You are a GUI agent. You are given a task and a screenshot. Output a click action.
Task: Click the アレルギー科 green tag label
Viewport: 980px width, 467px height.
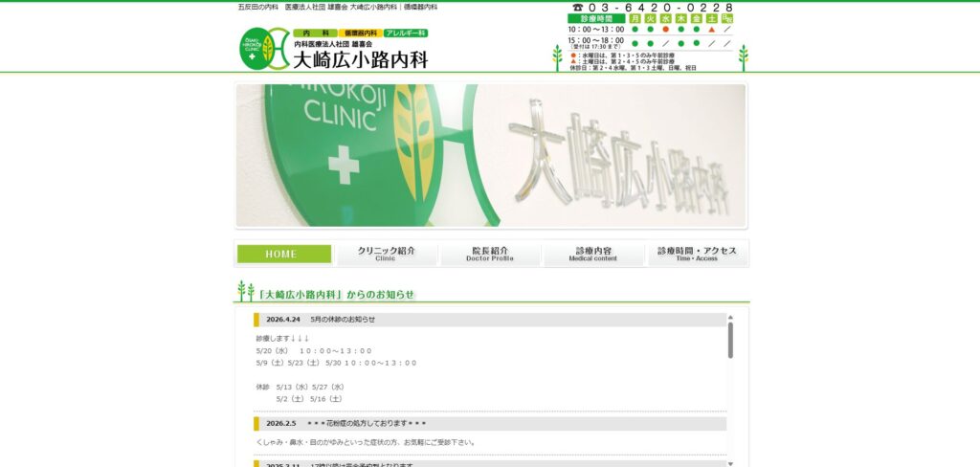tap(406, 33)
